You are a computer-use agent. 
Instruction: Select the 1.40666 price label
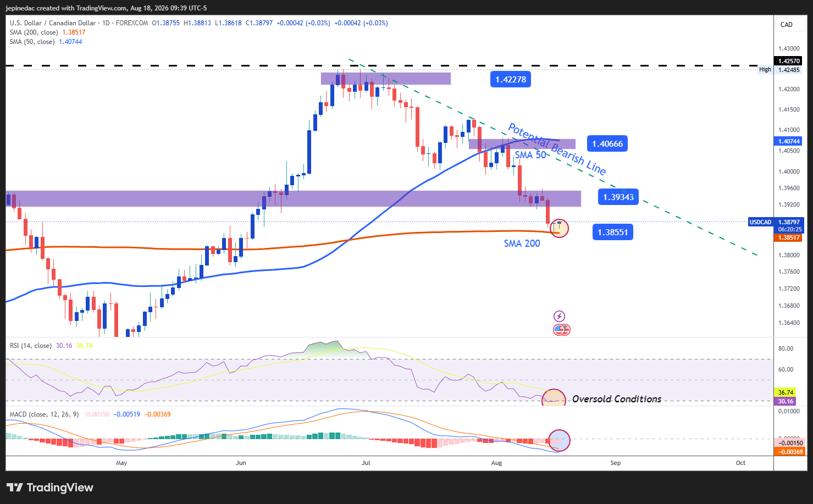607,144
